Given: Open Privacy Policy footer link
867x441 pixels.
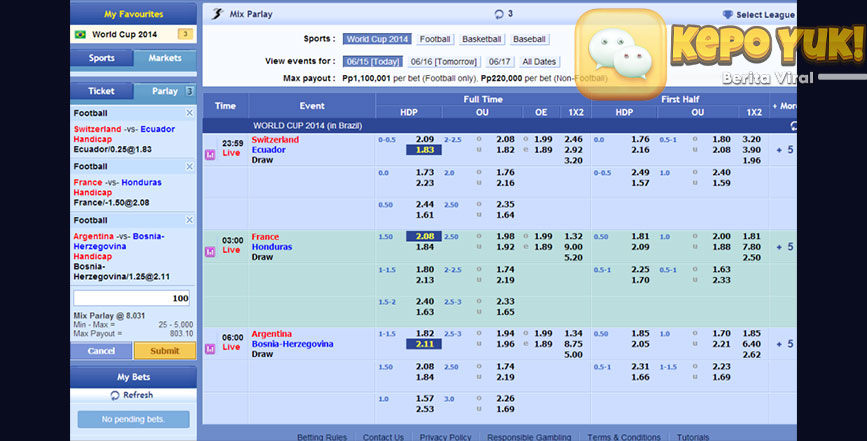Looking at the screenshot, I should [445, 437].
